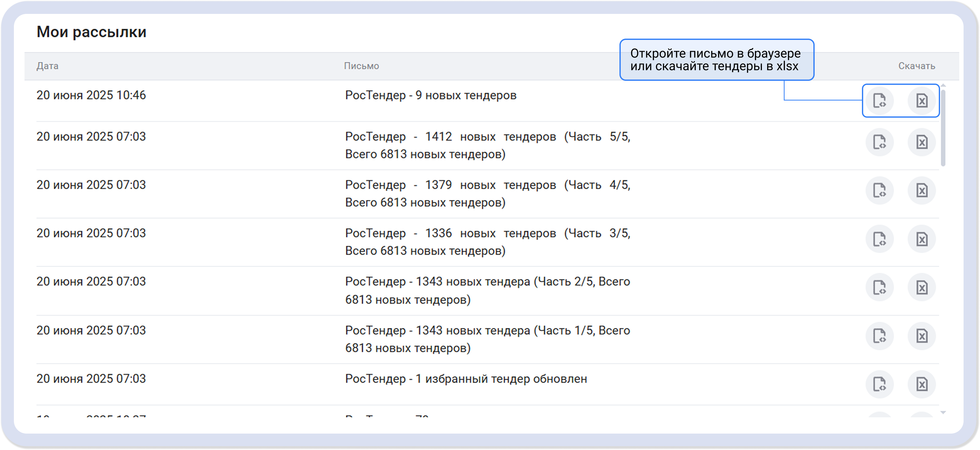Click the 1 избранный тендер обновлен letter title
This screenshot has height=450, width=980.
(466, 379)
